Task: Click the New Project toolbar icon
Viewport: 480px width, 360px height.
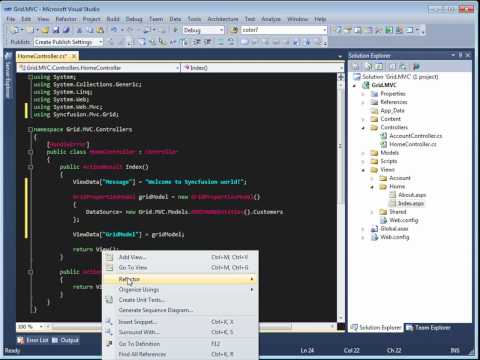Action: [x=15, y=30]
